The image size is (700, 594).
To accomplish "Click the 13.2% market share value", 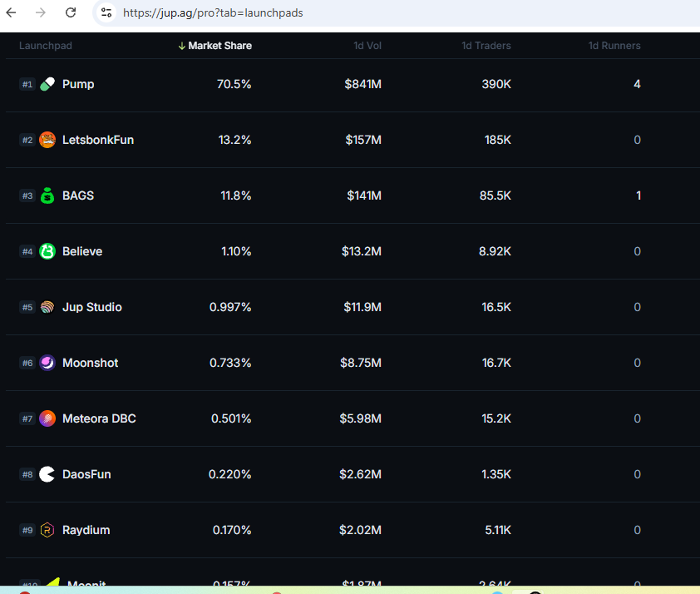I will pyautogui.click(x=234, y=140).
